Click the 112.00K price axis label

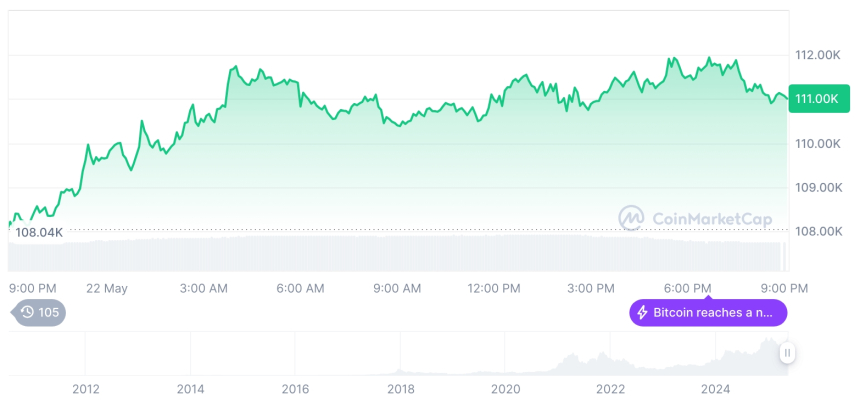815,55
